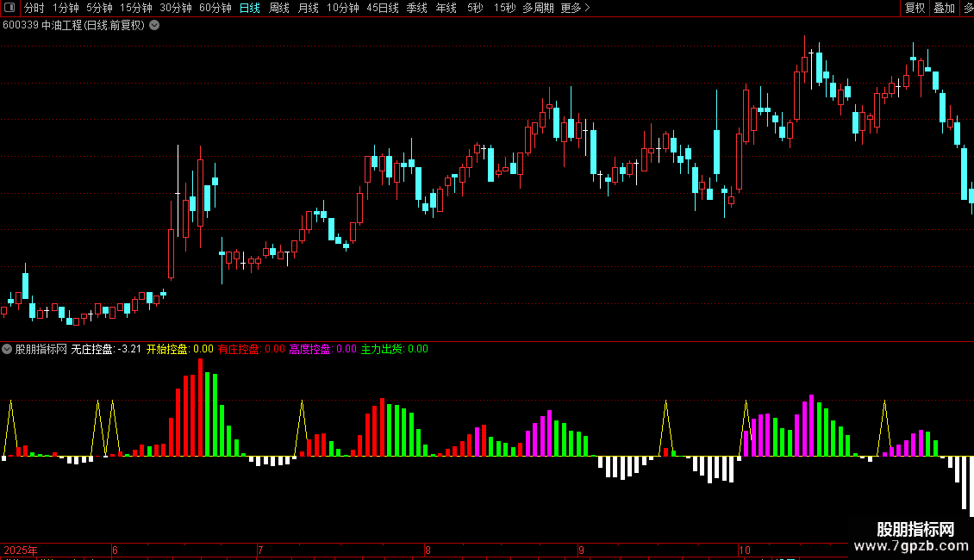The image size is (974, 560).
Task: Select the 5分钟 period tab
Action: 99,8
